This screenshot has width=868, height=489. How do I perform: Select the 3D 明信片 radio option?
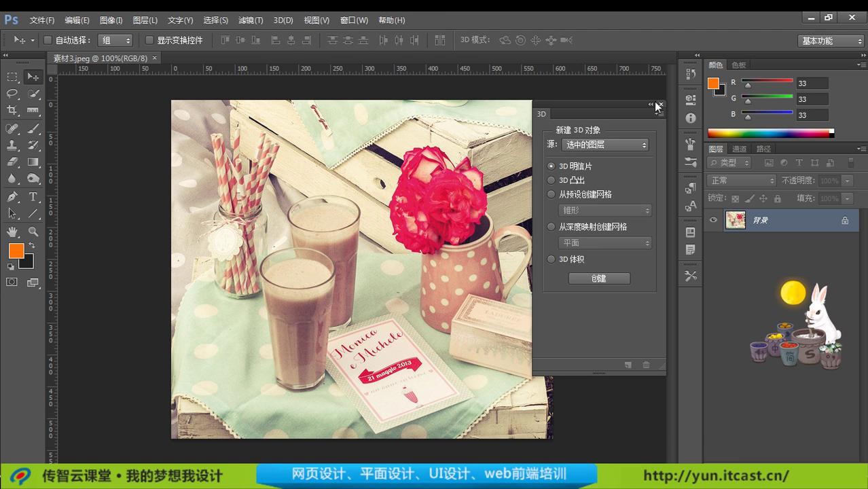(551, 166)
